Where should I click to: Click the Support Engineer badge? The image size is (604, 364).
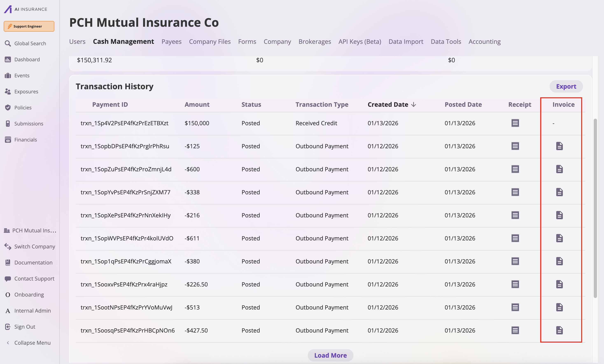[x=29, y=26]
